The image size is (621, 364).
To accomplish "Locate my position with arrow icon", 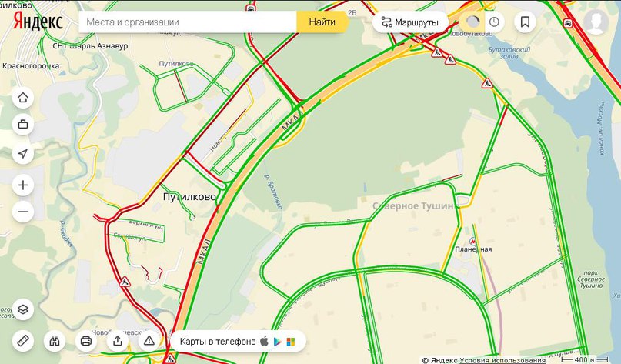I will [23, 153].
